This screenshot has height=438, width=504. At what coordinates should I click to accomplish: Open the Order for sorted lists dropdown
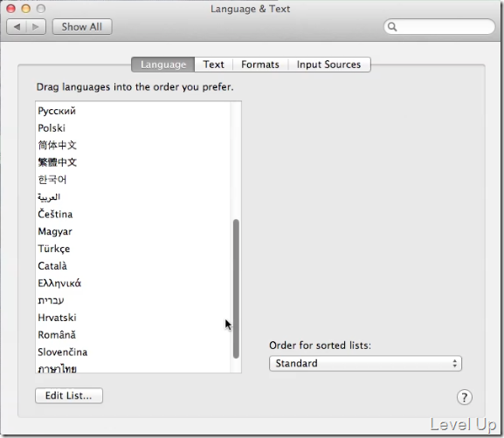point(365,363)
